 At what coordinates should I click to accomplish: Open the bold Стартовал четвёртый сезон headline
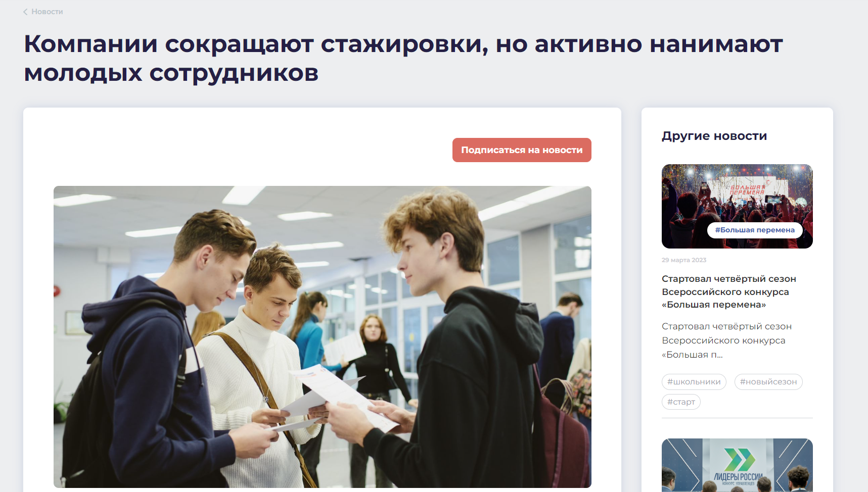[729, 291]
